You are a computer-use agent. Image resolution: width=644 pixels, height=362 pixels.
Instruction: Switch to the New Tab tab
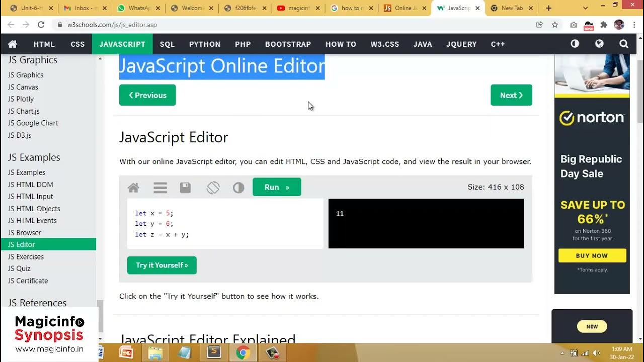(x=512, y=8)
